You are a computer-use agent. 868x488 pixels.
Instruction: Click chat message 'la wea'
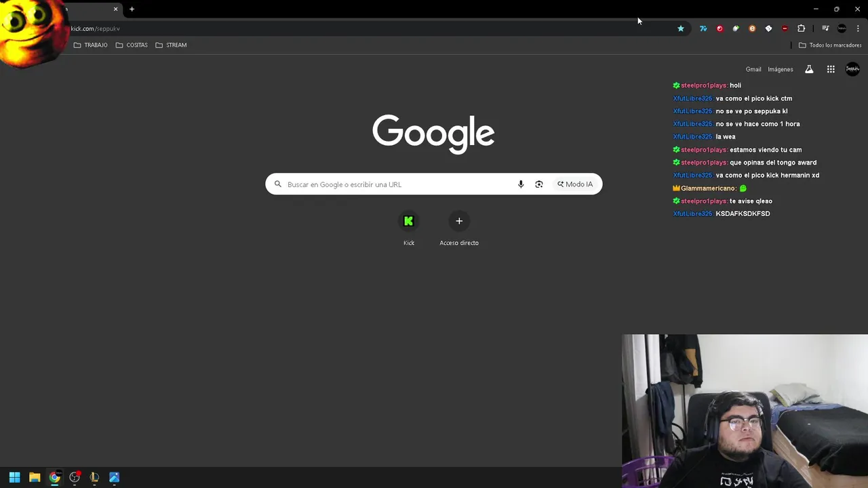pos(725,137)
